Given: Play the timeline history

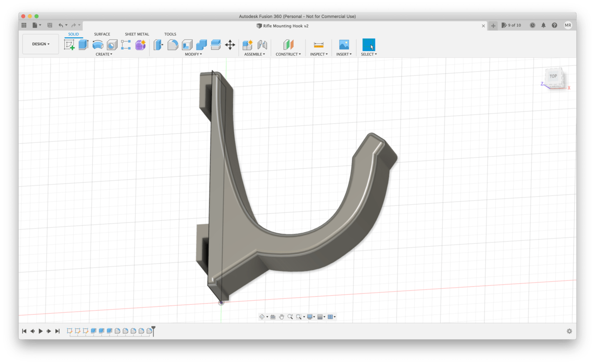Looking at the screenshot, I should coord(41,331).
